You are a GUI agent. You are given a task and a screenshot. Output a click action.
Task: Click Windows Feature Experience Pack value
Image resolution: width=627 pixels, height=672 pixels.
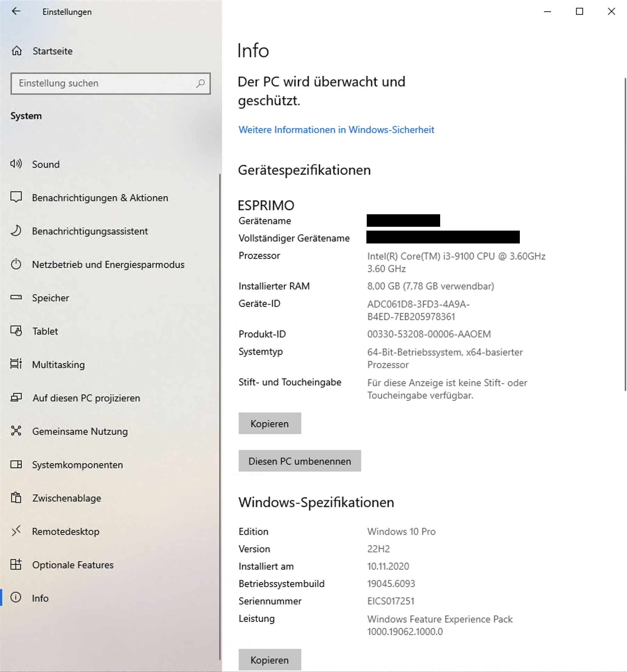tap(440, 625)
